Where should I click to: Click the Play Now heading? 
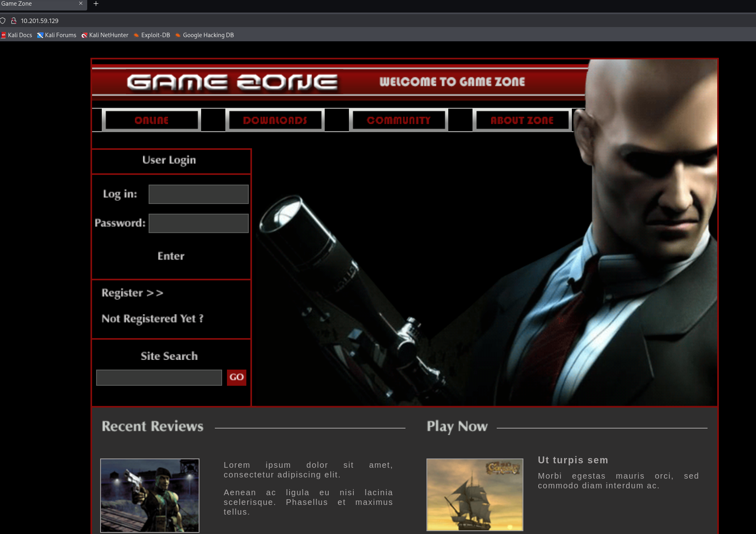[x=457, y=427]
